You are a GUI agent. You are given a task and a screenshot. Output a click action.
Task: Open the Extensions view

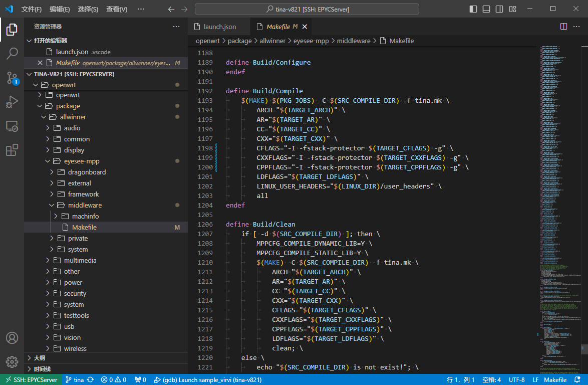[x=12, y=150]
